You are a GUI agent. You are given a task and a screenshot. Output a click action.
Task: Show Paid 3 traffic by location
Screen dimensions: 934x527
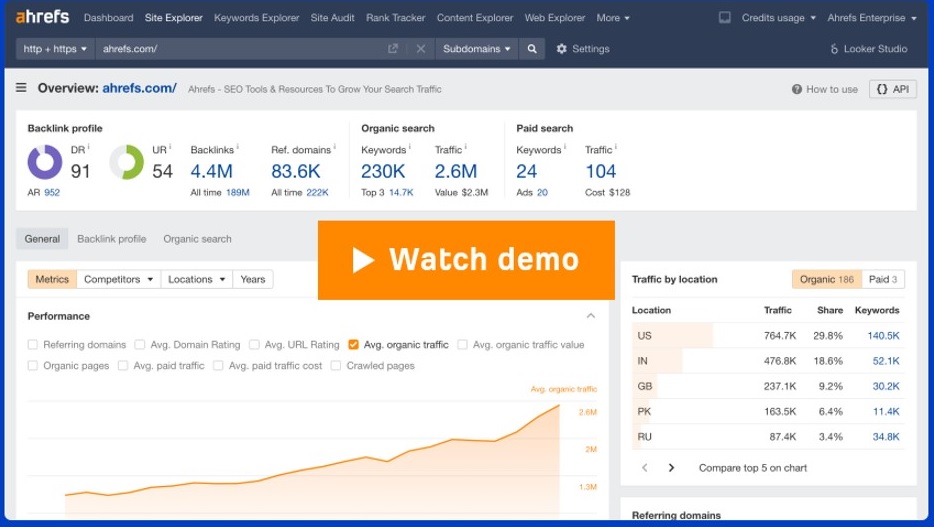pos(883,279)
